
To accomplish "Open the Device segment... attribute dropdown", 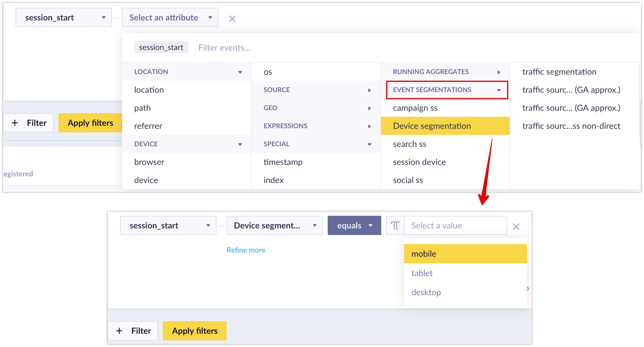I will (x=274, y=225).
